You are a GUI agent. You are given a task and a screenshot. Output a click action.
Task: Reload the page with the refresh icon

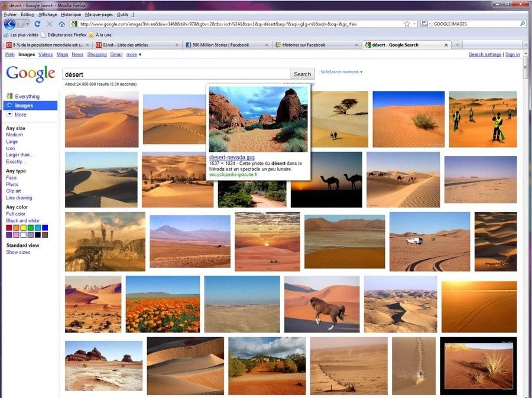(x=37, y=24)
